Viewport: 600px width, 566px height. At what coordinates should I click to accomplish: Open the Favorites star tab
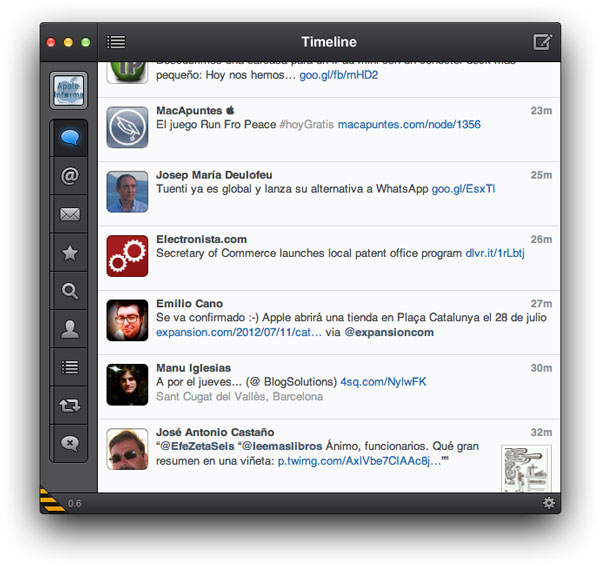[x=70, y=253]
